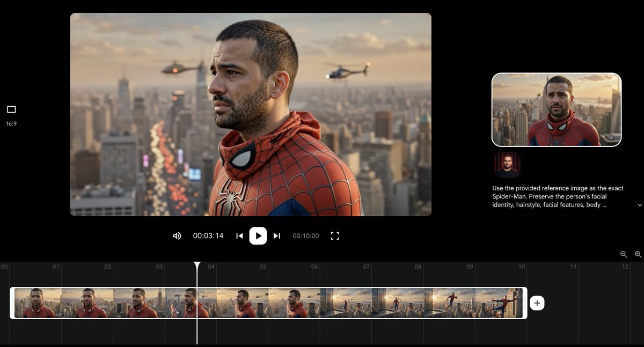Open the 16:9 aspect ratio selector
The height and width of the screenshot is (347, 644).
click(11, 109)
